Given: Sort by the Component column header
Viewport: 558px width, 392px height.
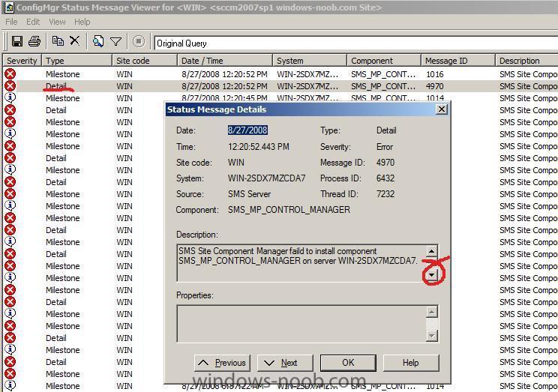Looking at the screenshot, I should coord(384,61).
